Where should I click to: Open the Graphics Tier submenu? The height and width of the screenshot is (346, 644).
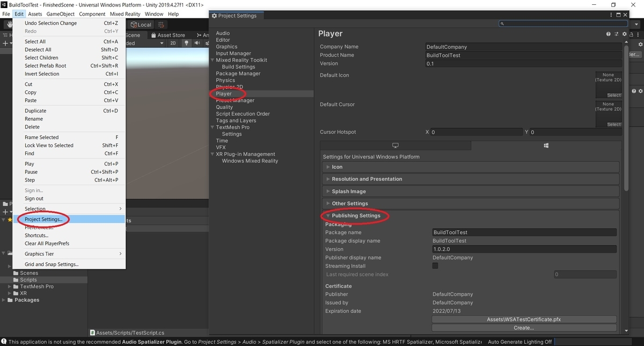[69, 254]
